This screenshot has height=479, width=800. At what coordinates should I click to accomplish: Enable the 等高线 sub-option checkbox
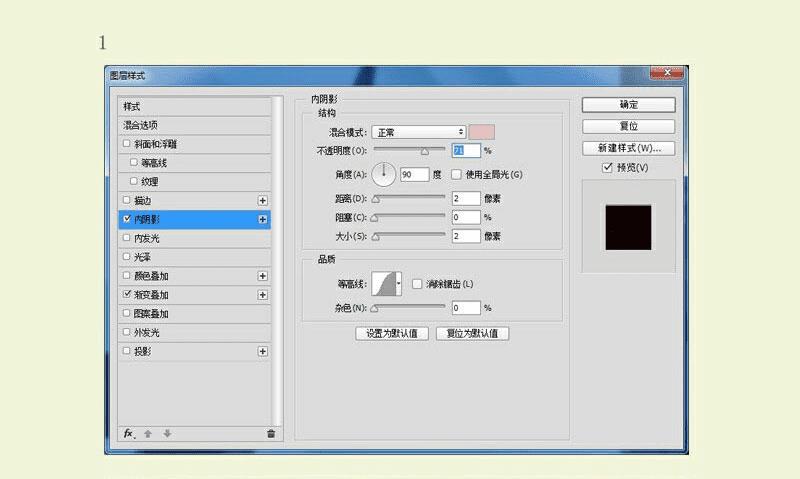pyautogui.click(x=134, y=162)
